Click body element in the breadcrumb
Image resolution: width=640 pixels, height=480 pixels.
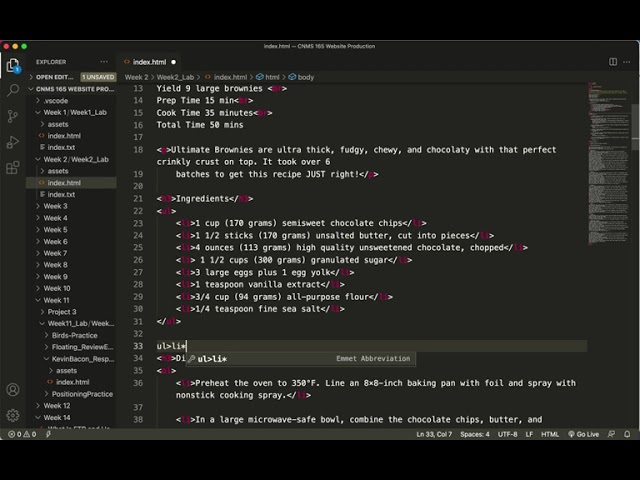click(302, 77)
